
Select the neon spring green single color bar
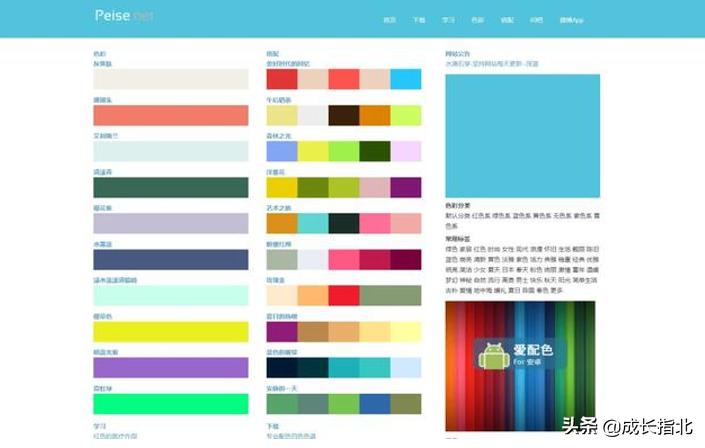click(x=171, y=404)
